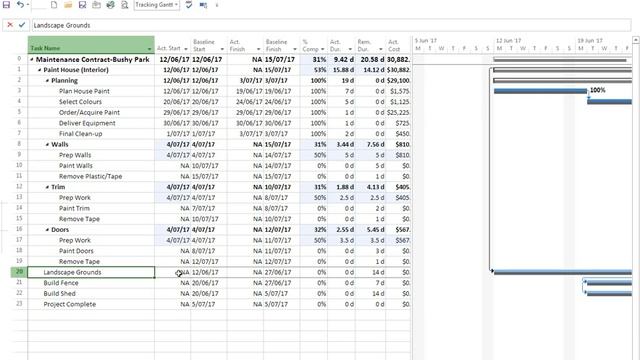Click the Undo arrow icon

click(20, 4)
